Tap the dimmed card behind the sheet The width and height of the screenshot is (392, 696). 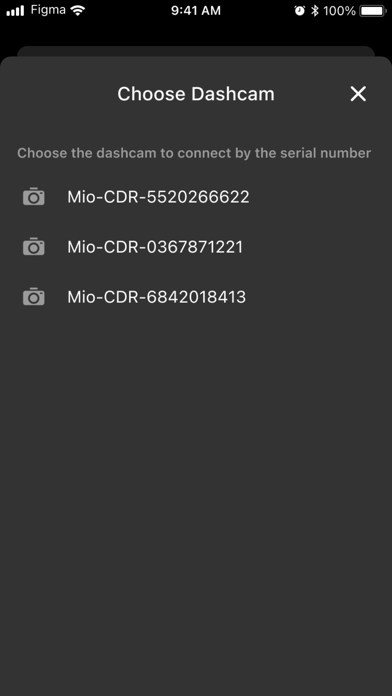[196, 51]
